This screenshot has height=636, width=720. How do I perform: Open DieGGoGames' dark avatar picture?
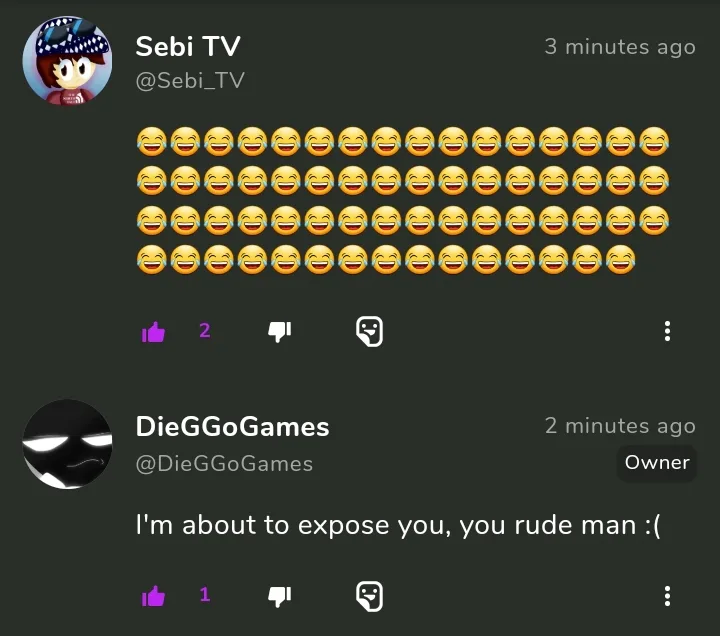[68, 444]
